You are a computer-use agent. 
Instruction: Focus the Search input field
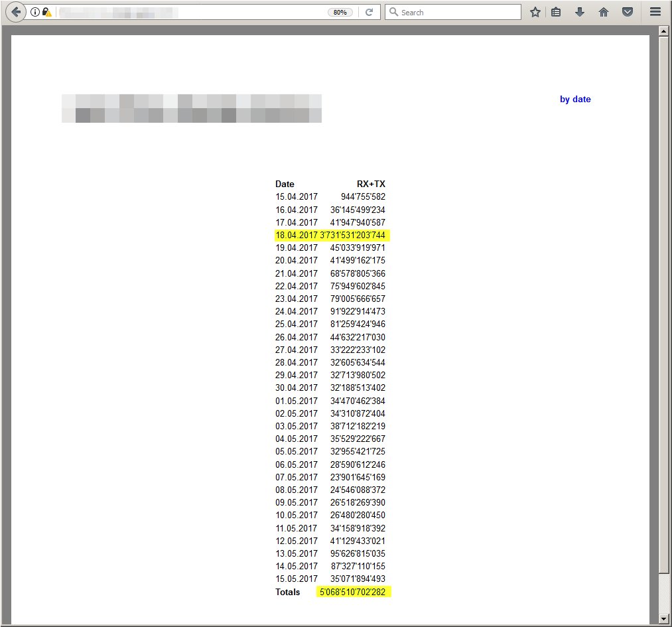pos(458,12)
